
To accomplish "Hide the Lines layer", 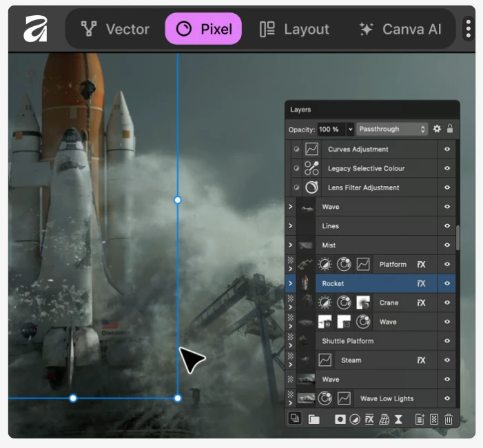I will tap(447, 226).
